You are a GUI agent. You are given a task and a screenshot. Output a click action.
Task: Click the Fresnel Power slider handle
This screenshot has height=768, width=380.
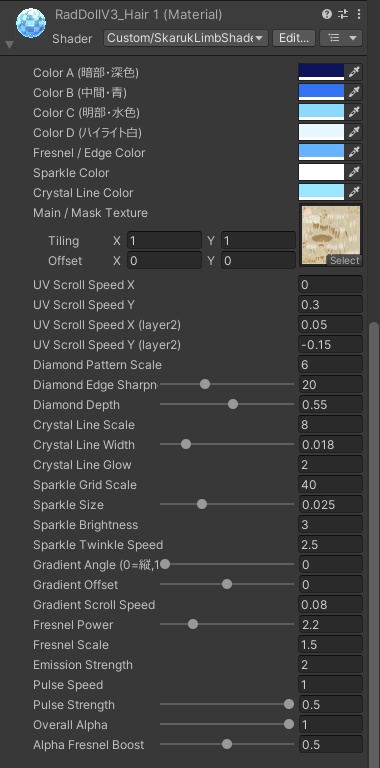[193, 624]
